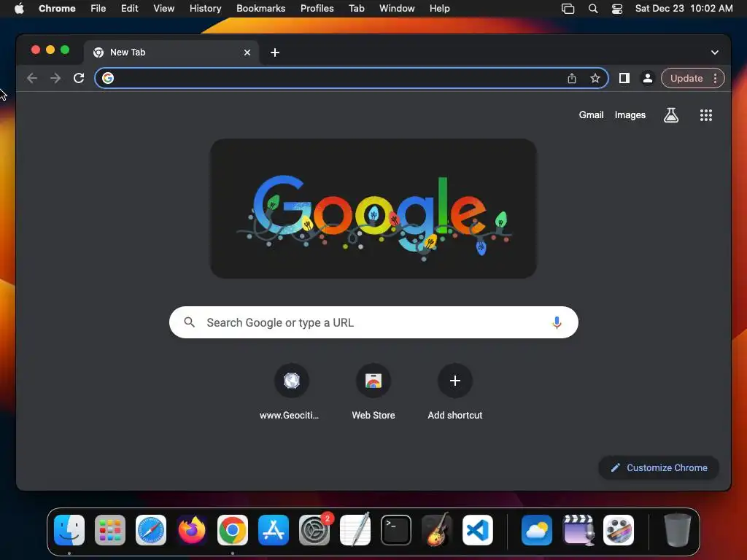
Task: Close the New Tab tab
Action: [247, 52]
